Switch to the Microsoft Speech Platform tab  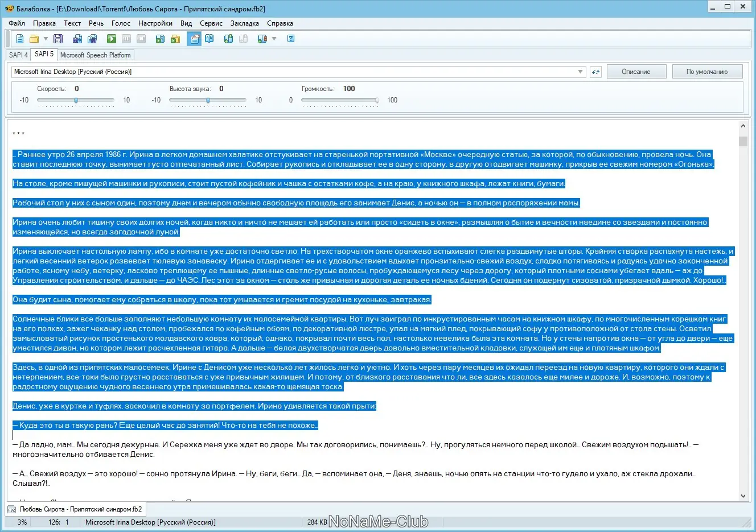pos(96,55)
